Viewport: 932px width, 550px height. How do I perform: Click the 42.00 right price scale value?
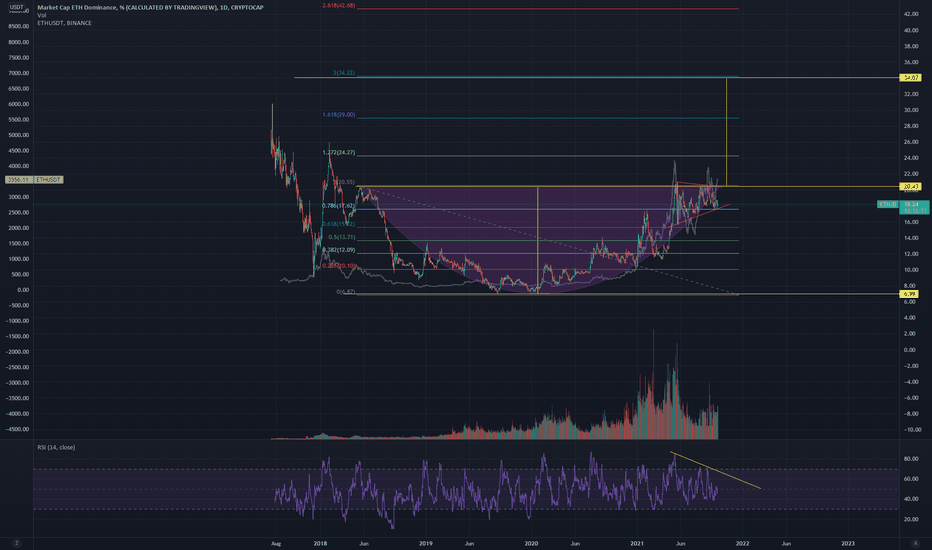pyautogui.click(x=911, y=14)
